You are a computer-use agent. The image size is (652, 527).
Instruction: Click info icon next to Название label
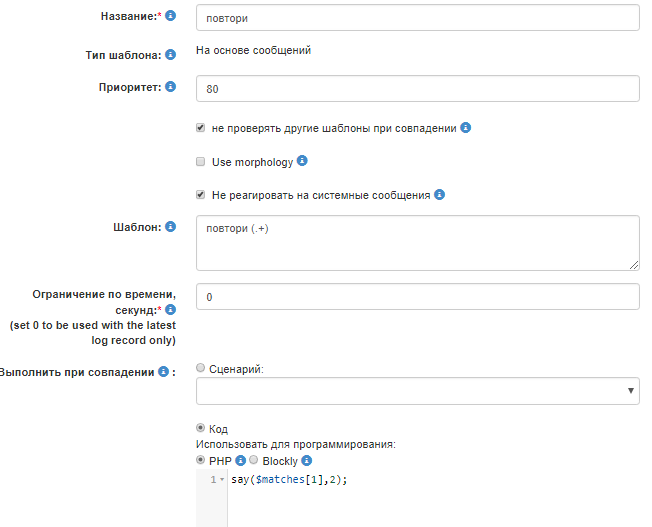click(170, 17)
